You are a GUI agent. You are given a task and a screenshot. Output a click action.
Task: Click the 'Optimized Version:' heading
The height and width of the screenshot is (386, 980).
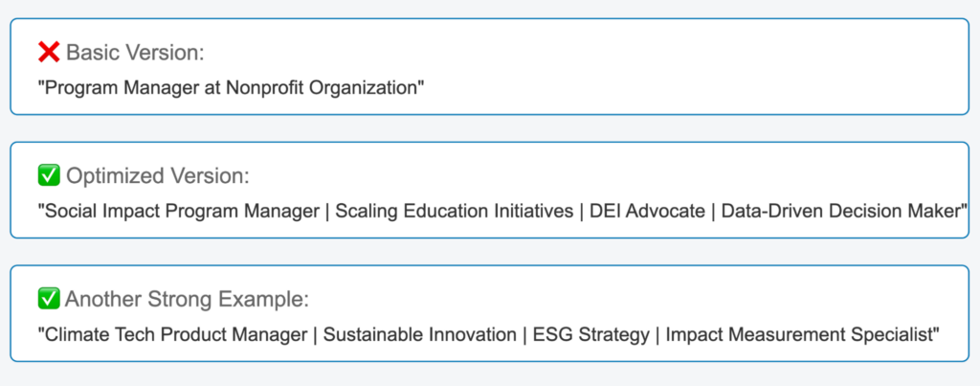point(158,176)
